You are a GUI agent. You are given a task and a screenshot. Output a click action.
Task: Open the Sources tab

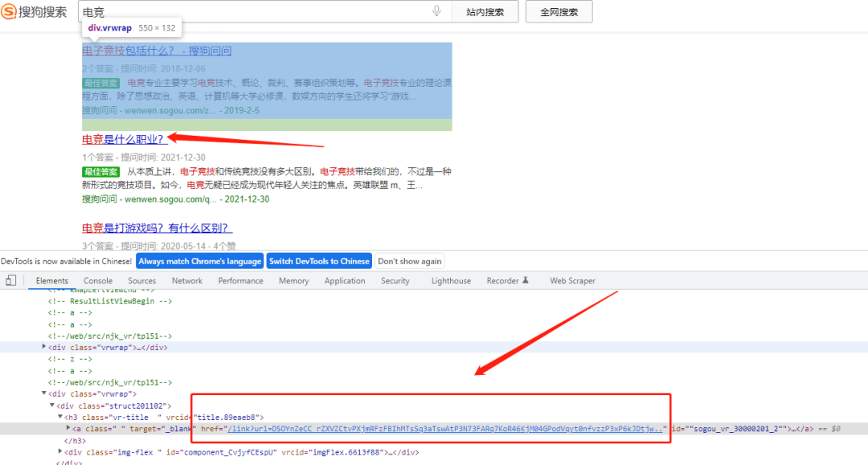[141, 281]
